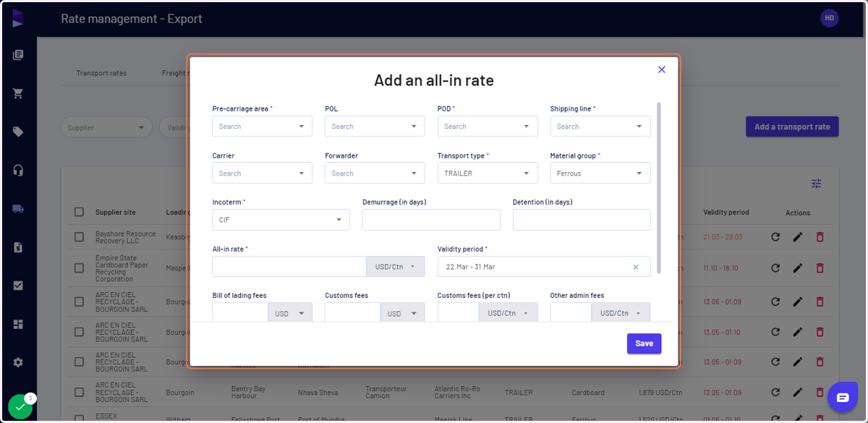Renew the Empire State Cardboard rate
The height and width of the screenshot is (423, 868).
click(775, 268)
